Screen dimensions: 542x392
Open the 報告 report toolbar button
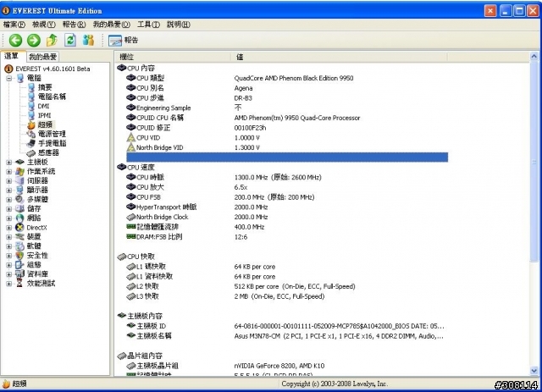pos(123,41)
